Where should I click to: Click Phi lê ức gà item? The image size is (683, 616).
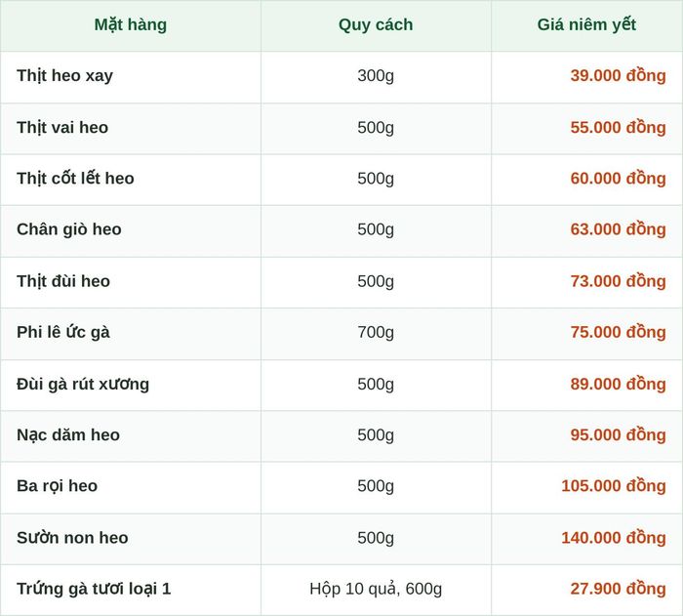click(x=63, y=332)
